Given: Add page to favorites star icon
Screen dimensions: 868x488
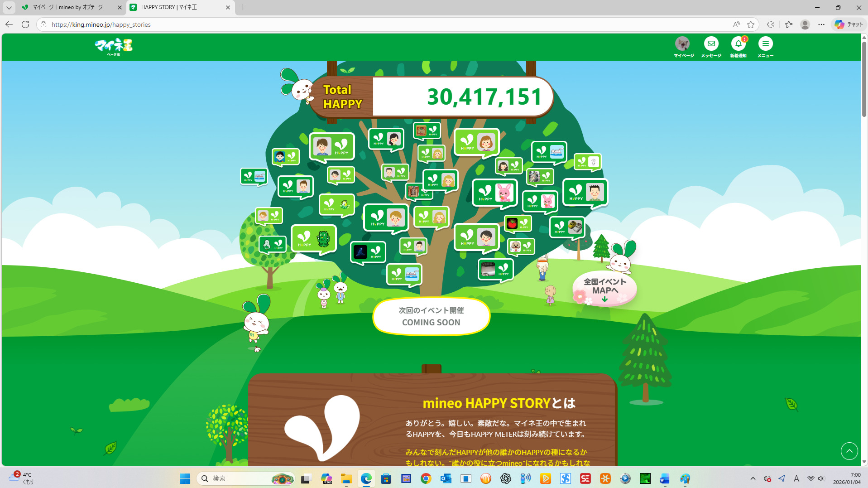Looking at the screenshot, I should click(x=751, y=24).
